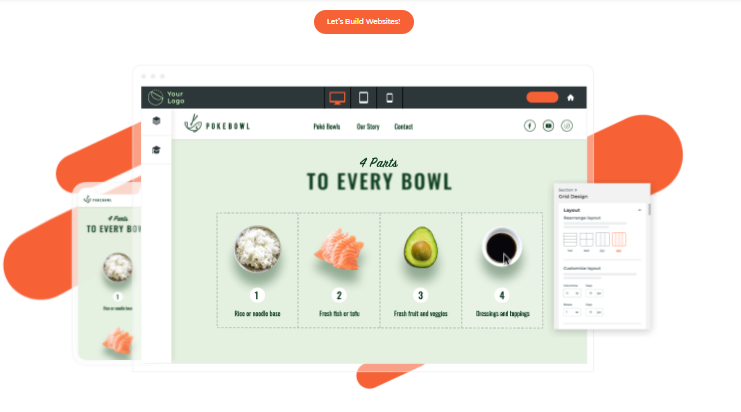741x412 pixels.
Task: Click the orange button in editor bar
Action: click(543, 97)
